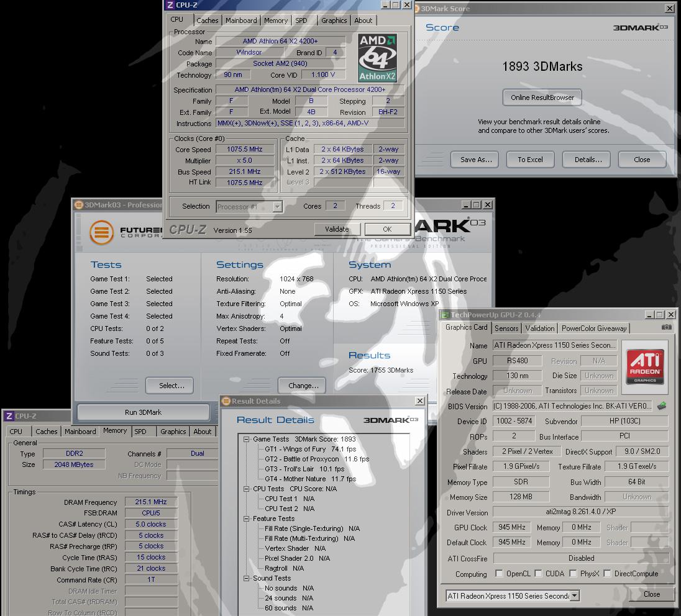Collapse the CPU Tests tree node

click(246, 489)
